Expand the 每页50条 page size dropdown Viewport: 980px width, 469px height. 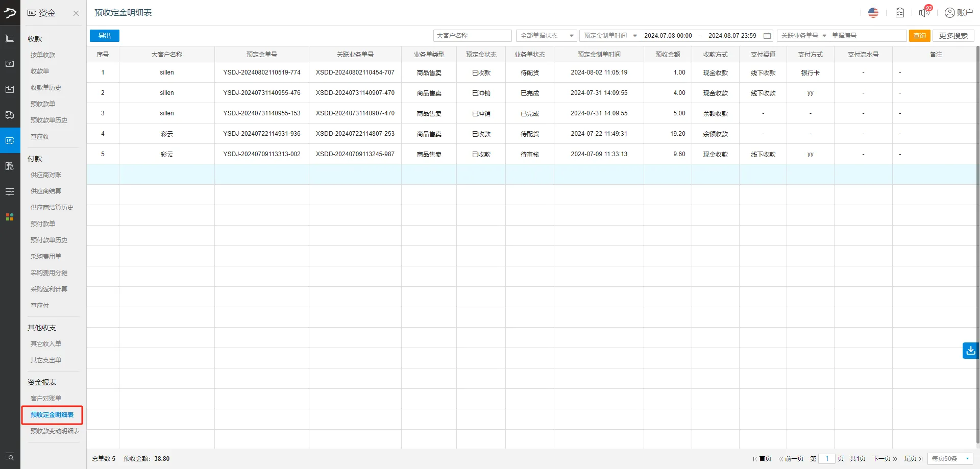tap(950, 459)
